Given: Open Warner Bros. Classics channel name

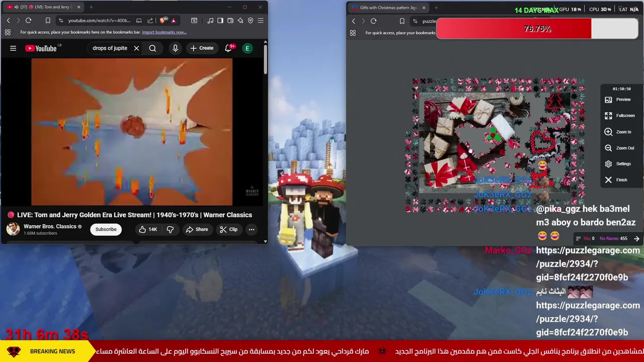Looking at the screenshot, I should point(50,226).
